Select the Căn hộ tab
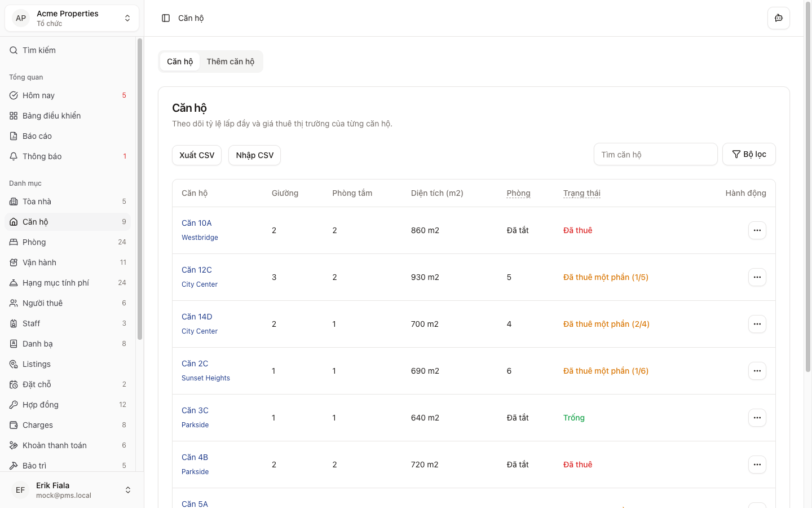The image size is (812, 508). pyautogui.click(x=180, y=62)
